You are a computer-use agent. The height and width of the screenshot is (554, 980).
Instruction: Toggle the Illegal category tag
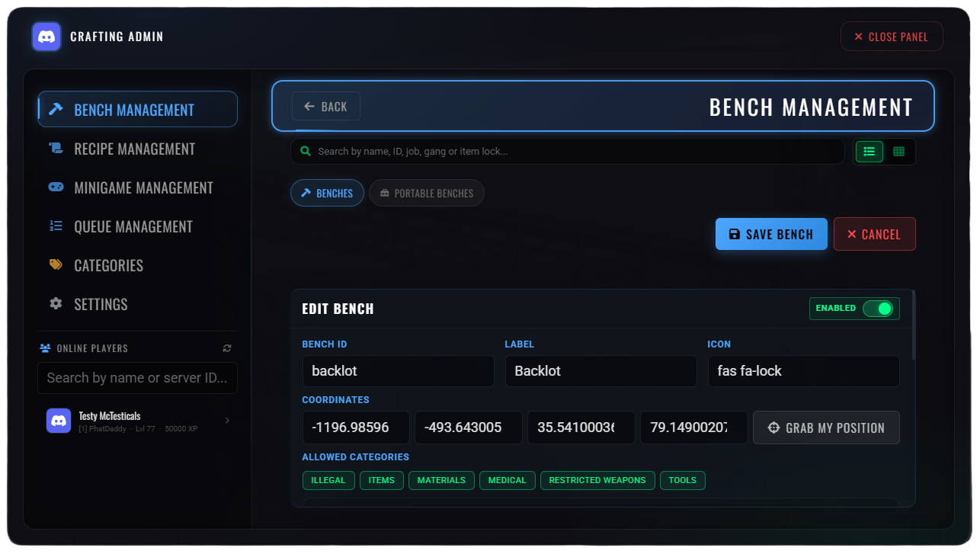pyautogui.click(x=328, y=480)
